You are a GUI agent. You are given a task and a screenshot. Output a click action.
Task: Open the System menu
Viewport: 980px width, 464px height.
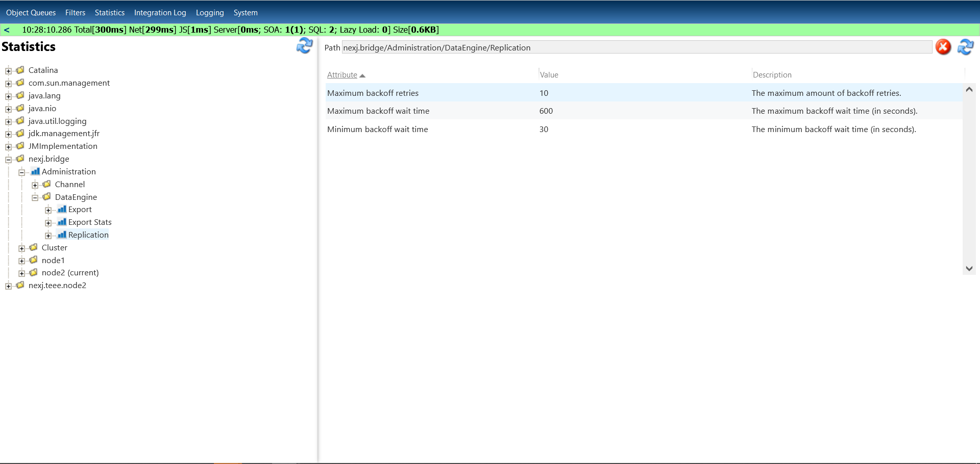click(x=245, y=12)
